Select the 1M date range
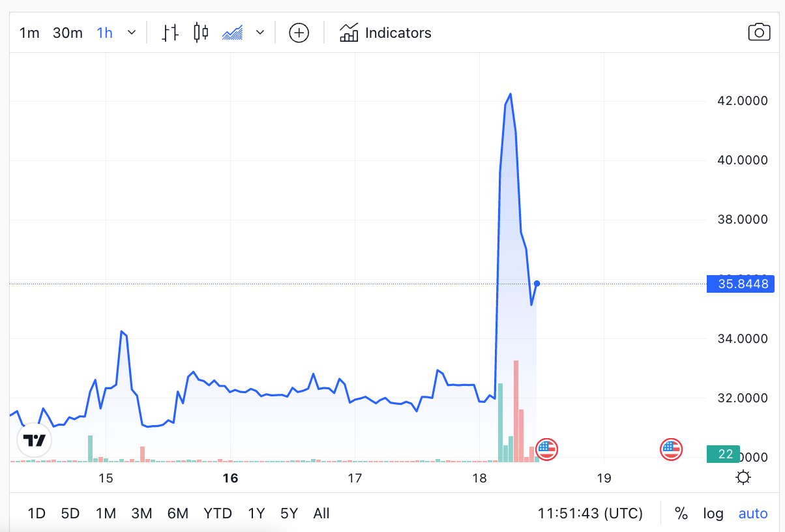Screen dimensions: 785x532 pos(106,514)
